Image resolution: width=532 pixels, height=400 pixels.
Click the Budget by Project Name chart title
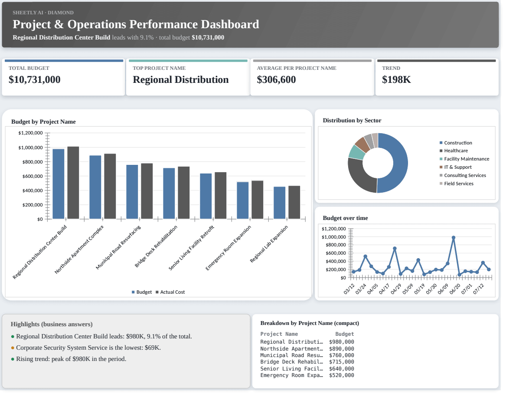[x=43, y=122]
